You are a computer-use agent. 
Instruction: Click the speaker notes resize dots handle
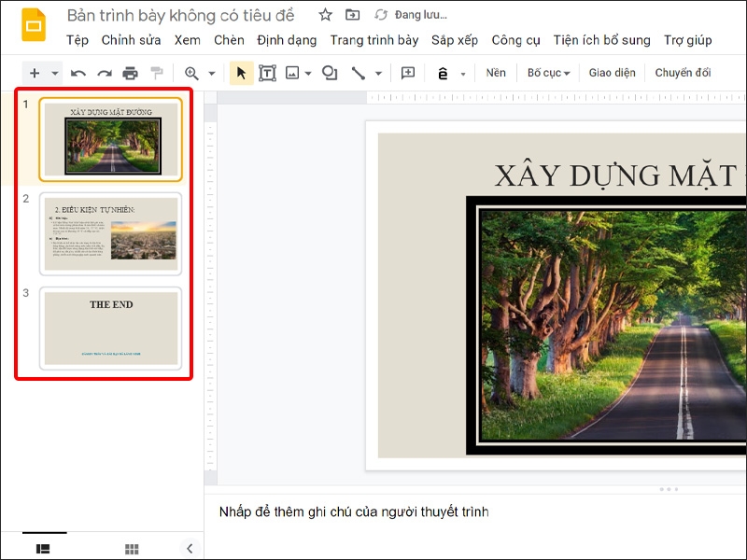(x=669, y=489)
